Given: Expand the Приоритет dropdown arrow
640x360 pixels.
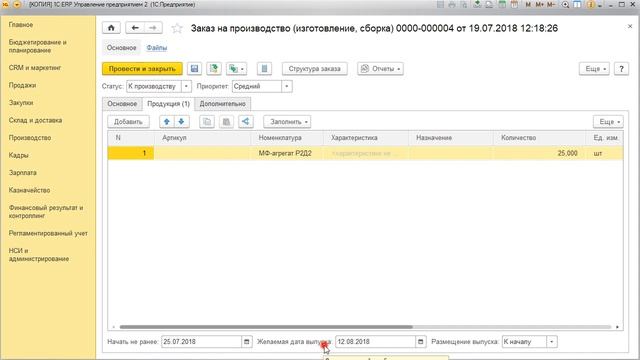Looking at the screenshot, I should [287, 87].
